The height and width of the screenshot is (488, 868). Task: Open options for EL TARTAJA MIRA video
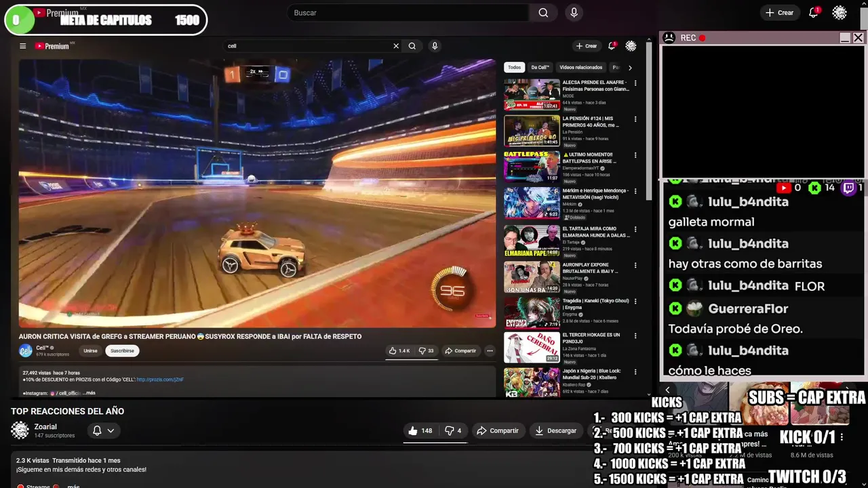635,229
